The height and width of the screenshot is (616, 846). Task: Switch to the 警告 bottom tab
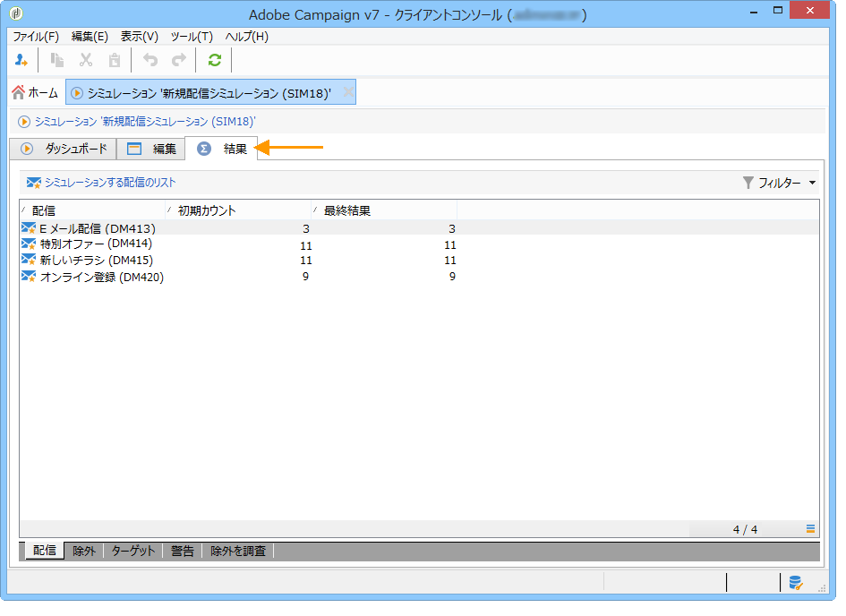tap(183, 552)
